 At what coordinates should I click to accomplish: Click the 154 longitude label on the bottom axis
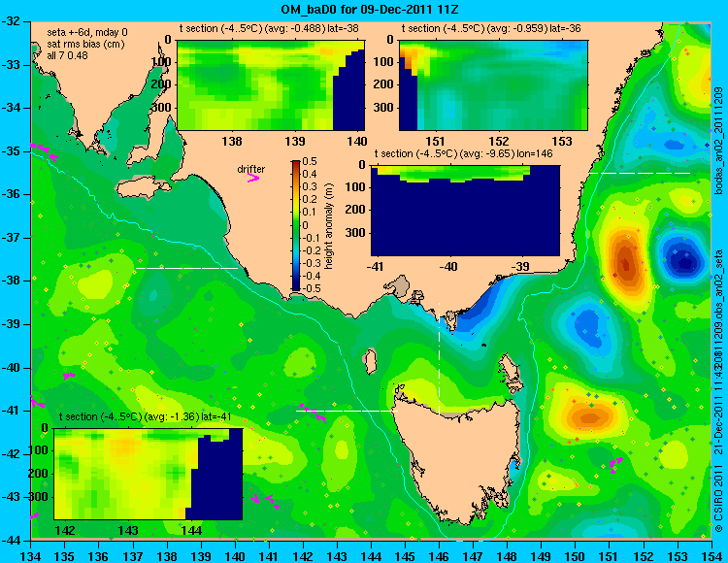(711, 556)
